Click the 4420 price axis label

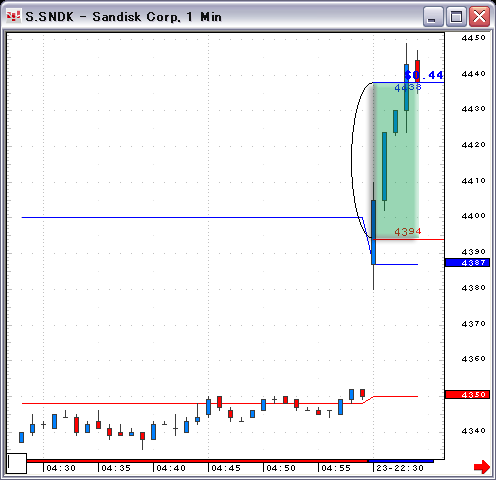473,145
